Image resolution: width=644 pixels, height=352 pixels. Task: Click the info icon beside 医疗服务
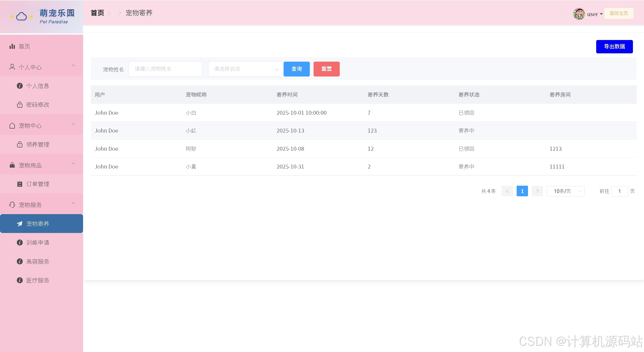pyautogui.click(x=20, y=280)
